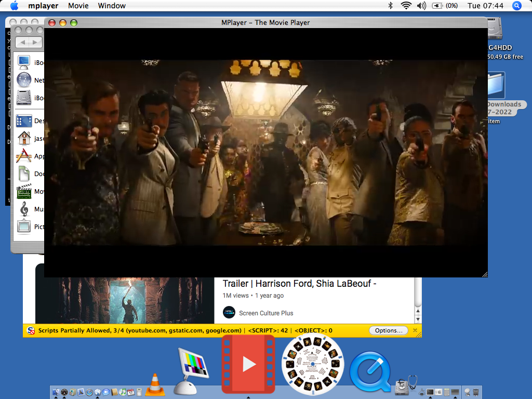Image resolution: width=532 pixels, height=399 pixels.
Task: Click browser scrollbar down arrow
Action: pos(418,320)
